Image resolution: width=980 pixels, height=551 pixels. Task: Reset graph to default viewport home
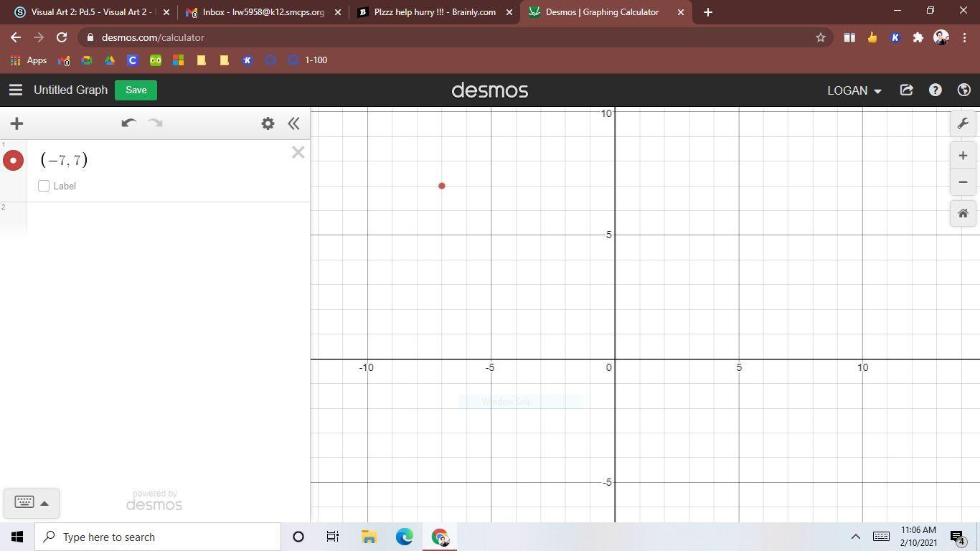pos(963,214)
